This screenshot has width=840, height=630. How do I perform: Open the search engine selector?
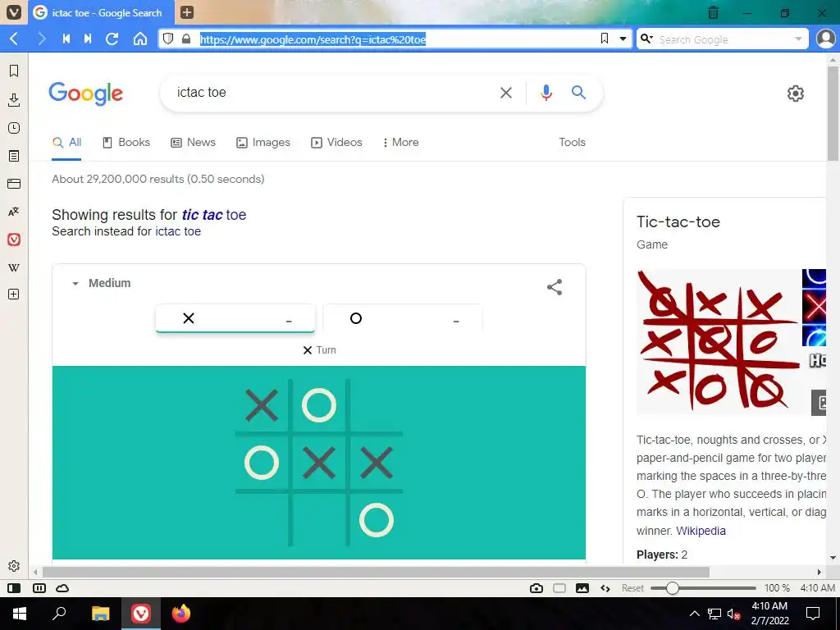tap(646, 39)
